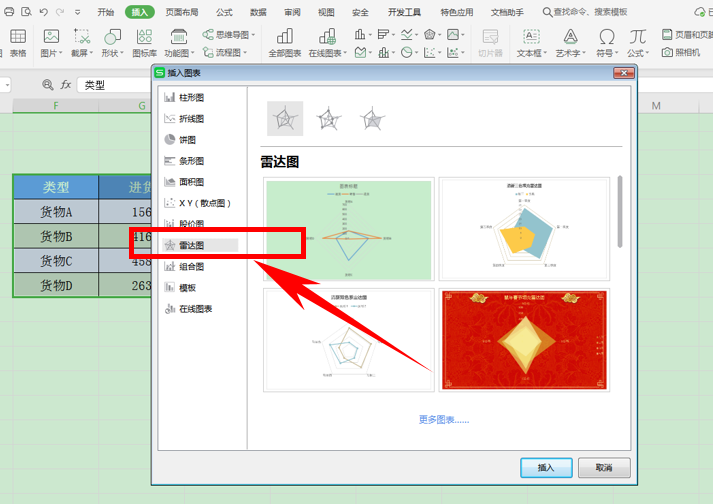
Task: Open the 表格 (table) insert tool
Action: (17, 43)
